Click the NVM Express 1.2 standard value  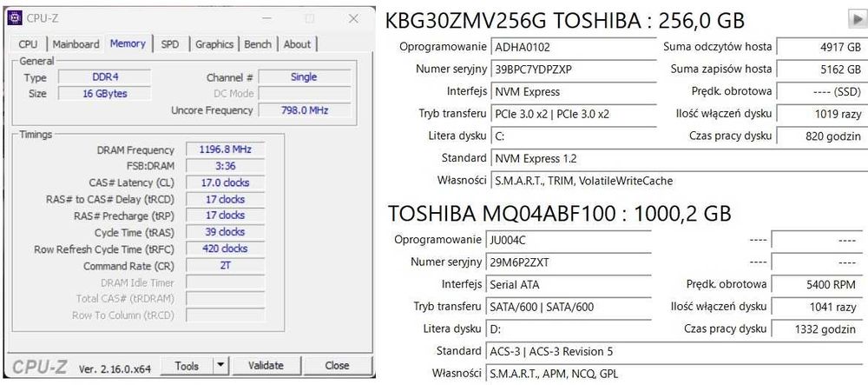coord(679,158)
